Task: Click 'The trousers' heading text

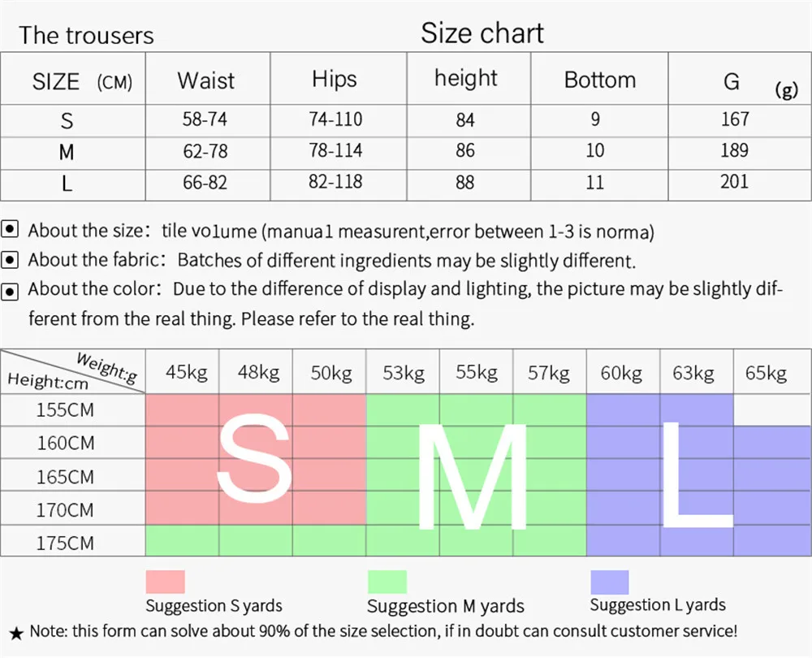Action: 86,36
